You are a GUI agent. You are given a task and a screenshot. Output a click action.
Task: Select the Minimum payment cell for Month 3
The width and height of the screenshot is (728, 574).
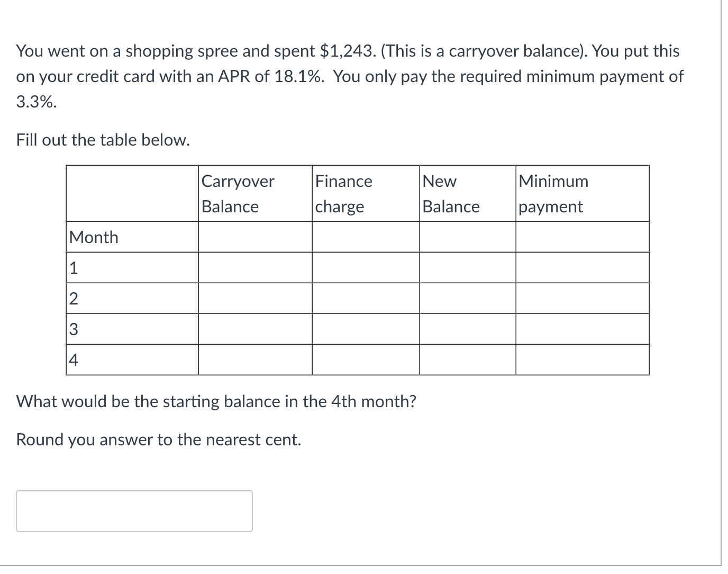tap(582, 329)
